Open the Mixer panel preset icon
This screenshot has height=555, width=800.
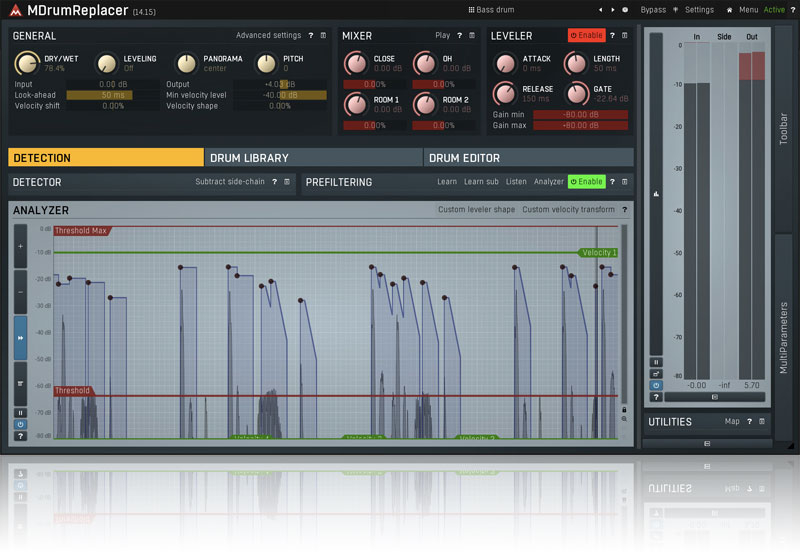pos(472,35)
